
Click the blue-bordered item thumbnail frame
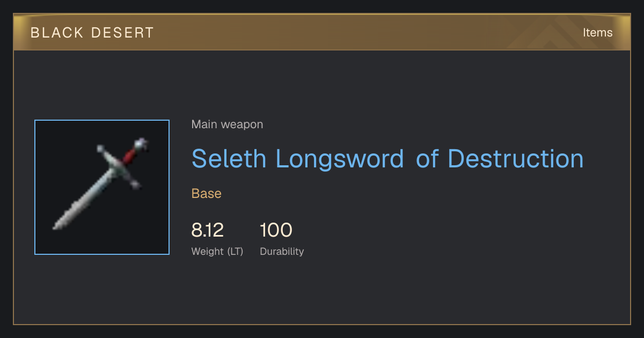(x=102, y=187)
